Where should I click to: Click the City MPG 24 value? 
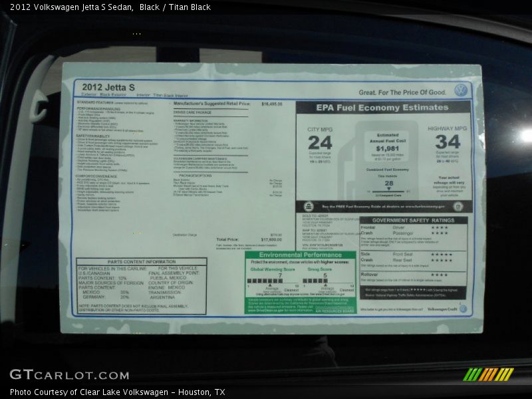pyautogui.click(x=319, y=142)
